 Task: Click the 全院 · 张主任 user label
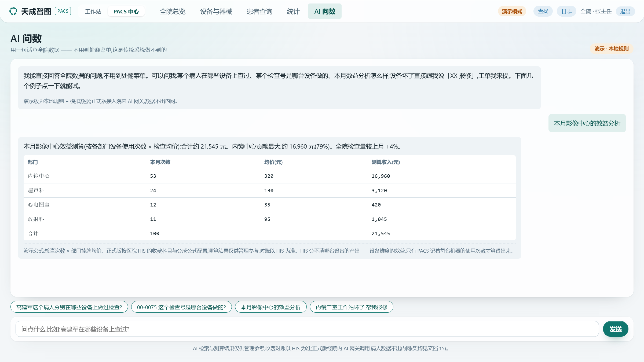click(596, 12)
